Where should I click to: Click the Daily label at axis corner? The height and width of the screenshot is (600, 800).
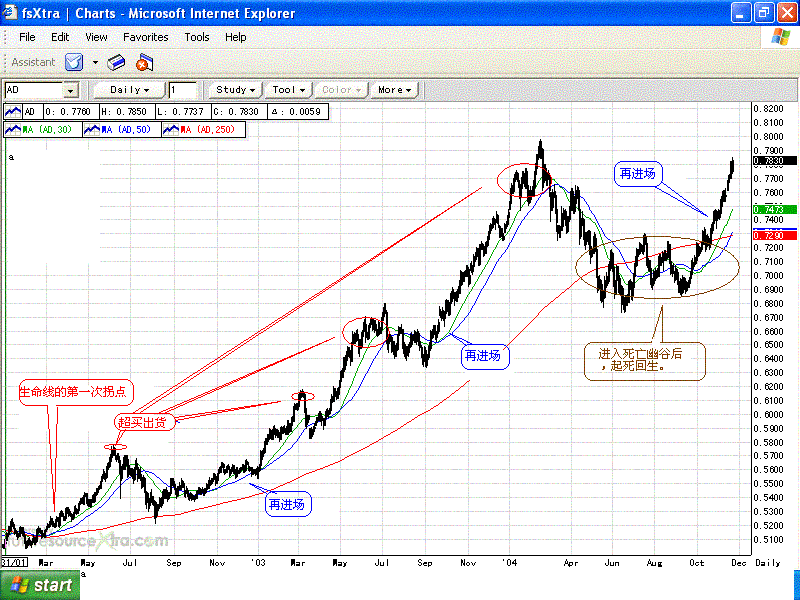pos(768,563)
